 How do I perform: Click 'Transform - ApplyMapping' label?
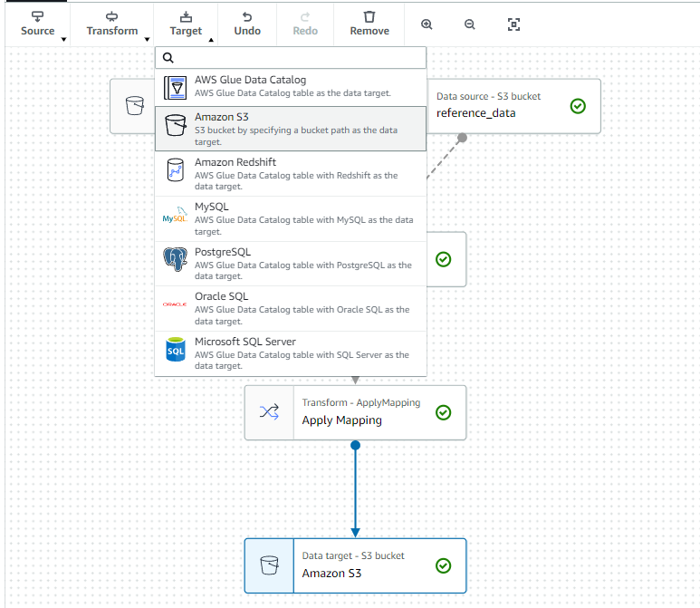tap(361, 402)
